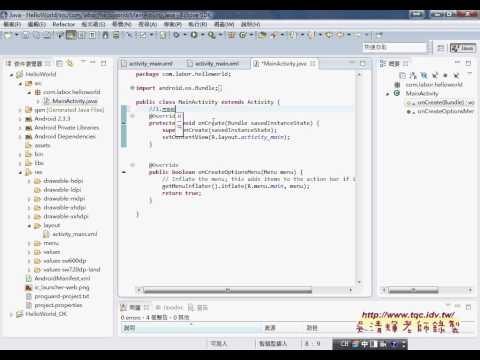Click the Quick Access input field
Screen dimensions: 480x360
[x=395, y=47]
